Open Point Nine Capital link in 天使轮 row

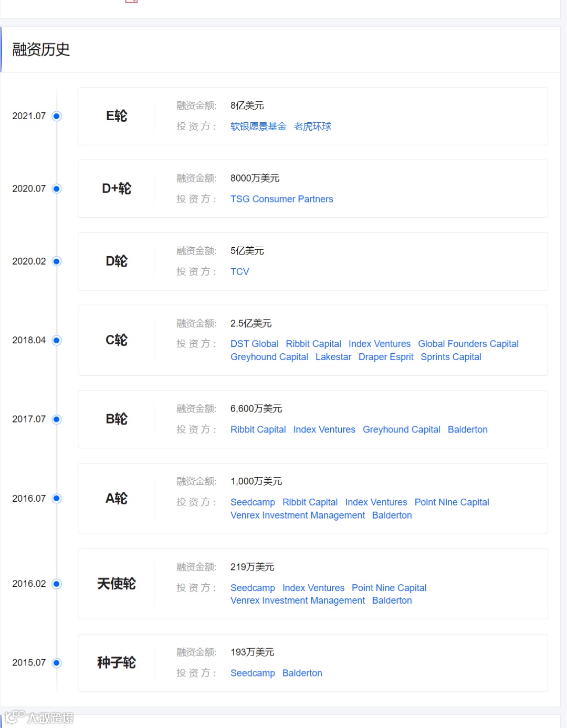pyautogui.click(x=389, y=588)
